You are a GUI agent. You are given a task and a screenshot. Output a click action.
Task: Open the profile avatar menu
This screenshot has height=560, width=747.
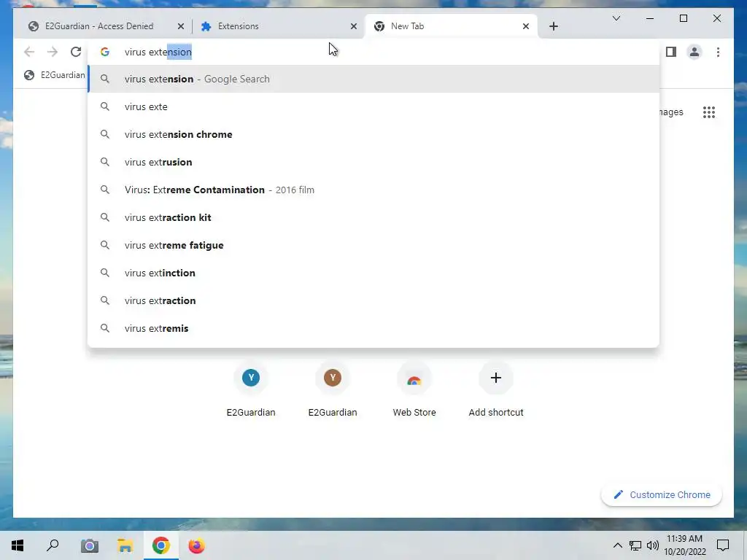[x=694, y=52]
